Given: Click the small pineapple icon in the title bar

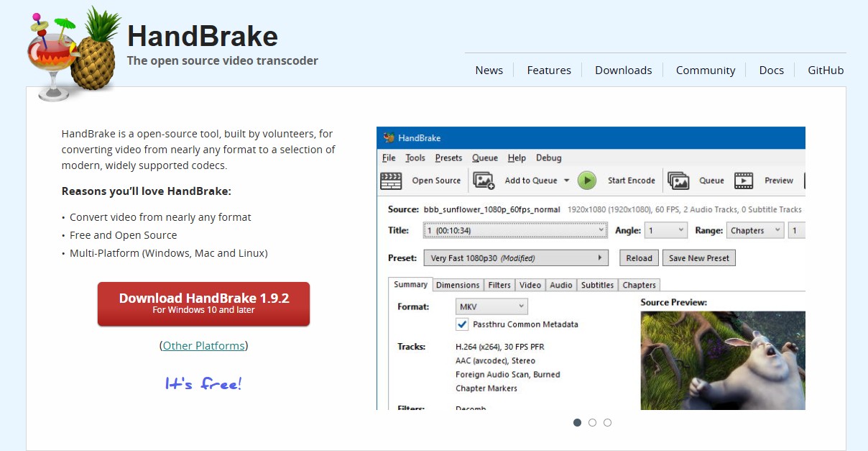Looking at the screenshot, I should coord(389,137).
